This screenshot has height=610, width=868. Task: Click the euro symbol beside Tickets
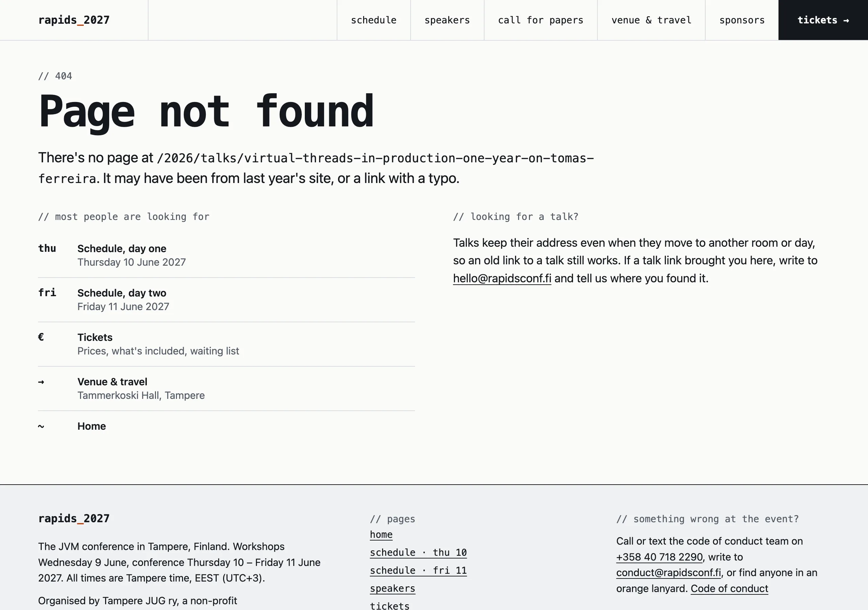tap(41, 337)
